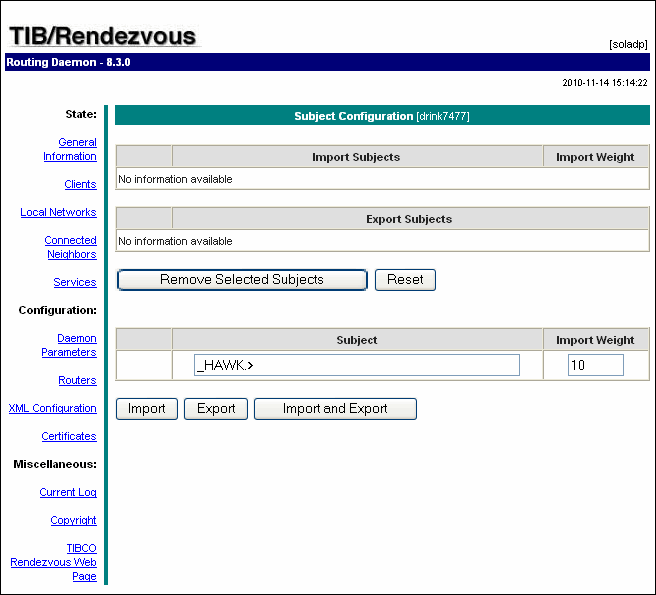
Task: Click the Export button
Action: click(216, 409)
